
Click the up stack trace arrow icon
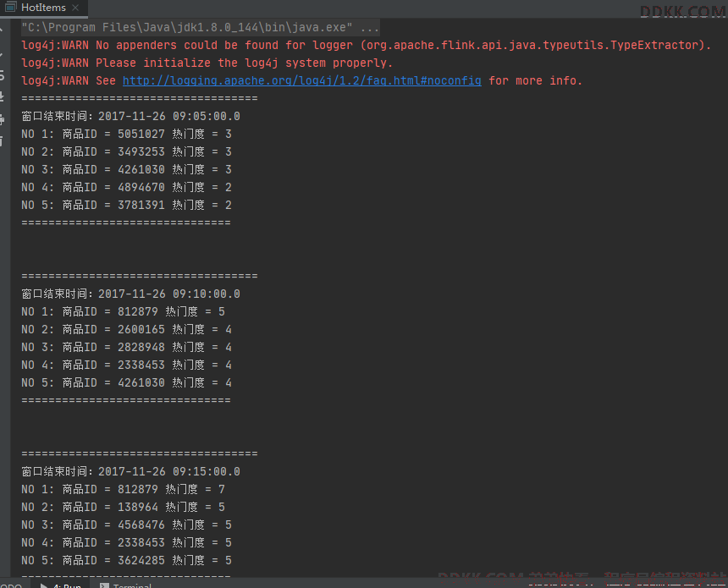coord(3,28)
